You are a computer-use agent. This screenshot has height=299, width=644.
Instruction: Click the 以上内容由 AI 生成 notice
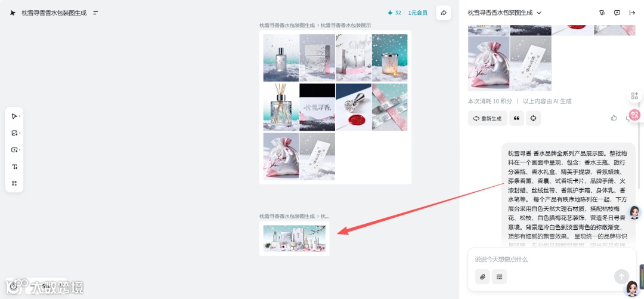pyautogui.click(x=547, y=101)
